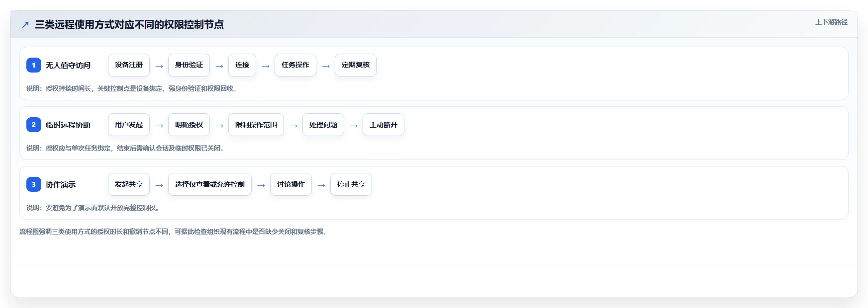
Task: Click number badge 1 for 无人值守访问
Action: point(34,65)
